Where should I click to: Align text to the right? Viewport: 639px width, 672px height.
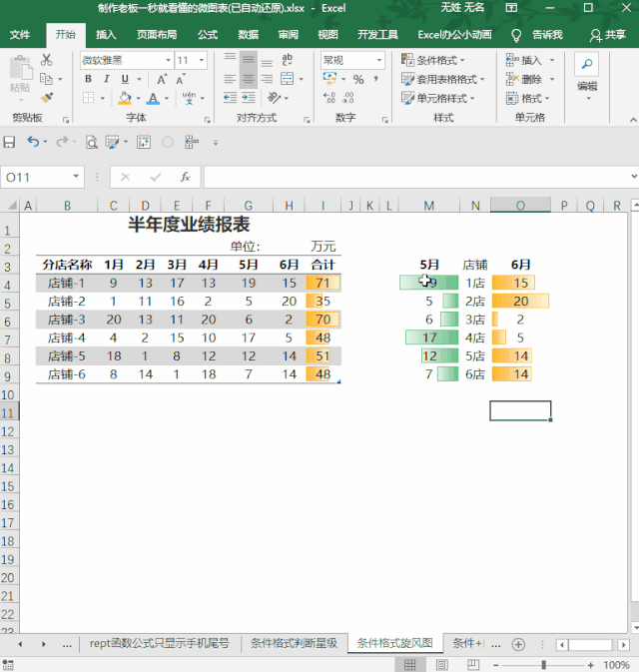tap(267, 79)
